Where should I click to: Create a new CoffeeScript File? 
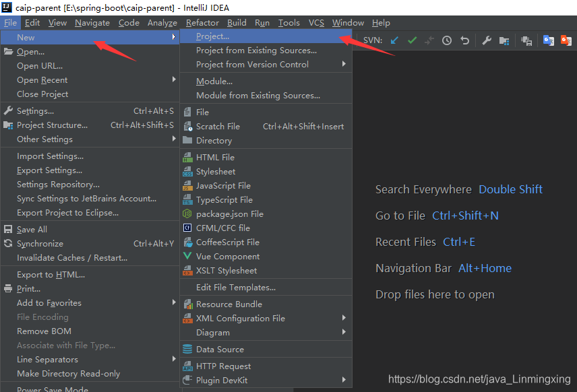pyautogui.click(x=266, y=242)
